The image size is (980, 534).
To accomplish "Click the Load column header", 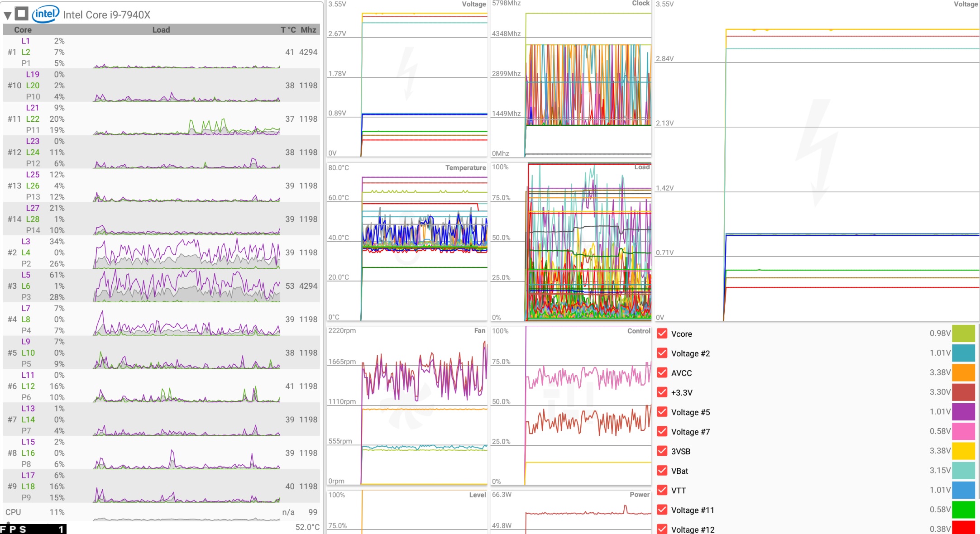I will pyautogui.click(x=161, y=30).
